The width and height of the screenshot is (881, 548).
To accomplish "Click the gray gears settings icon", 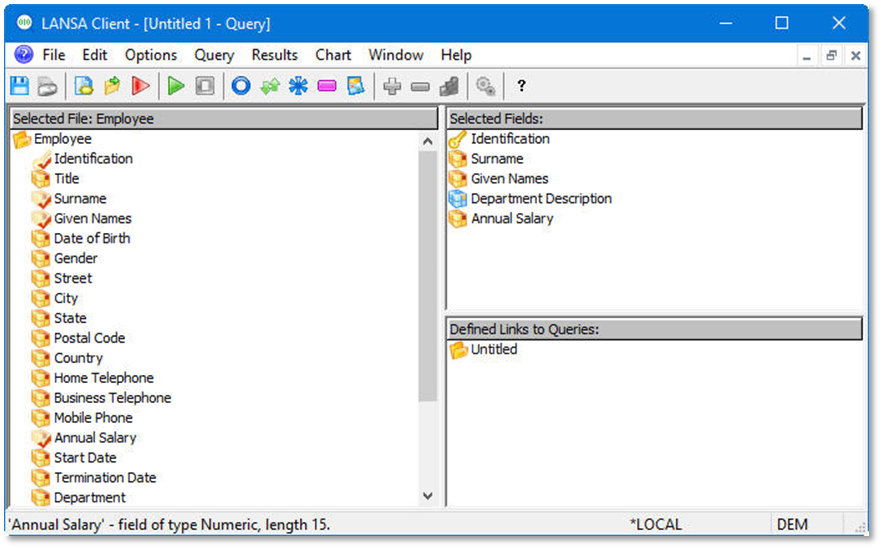I will pos(485,86).
